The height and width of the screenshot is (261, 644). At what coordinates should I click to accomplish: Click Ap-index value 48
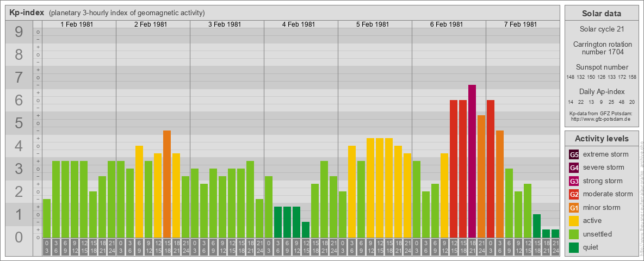(622, 102)
